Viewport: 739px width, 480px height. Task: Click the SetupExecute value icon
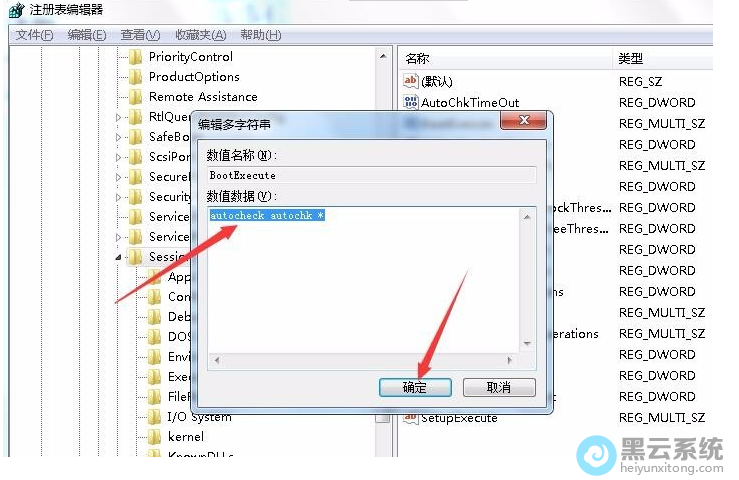411,418
